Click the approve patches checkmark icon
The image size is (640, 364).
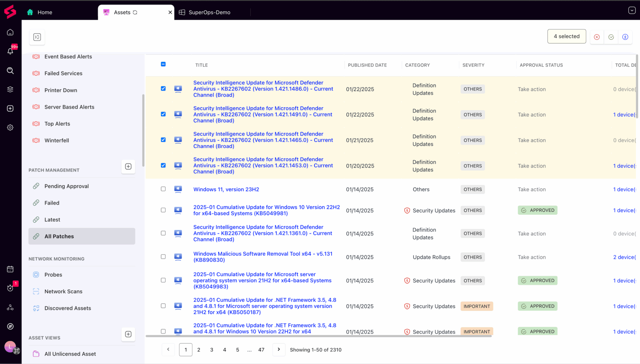pos(611,37)
